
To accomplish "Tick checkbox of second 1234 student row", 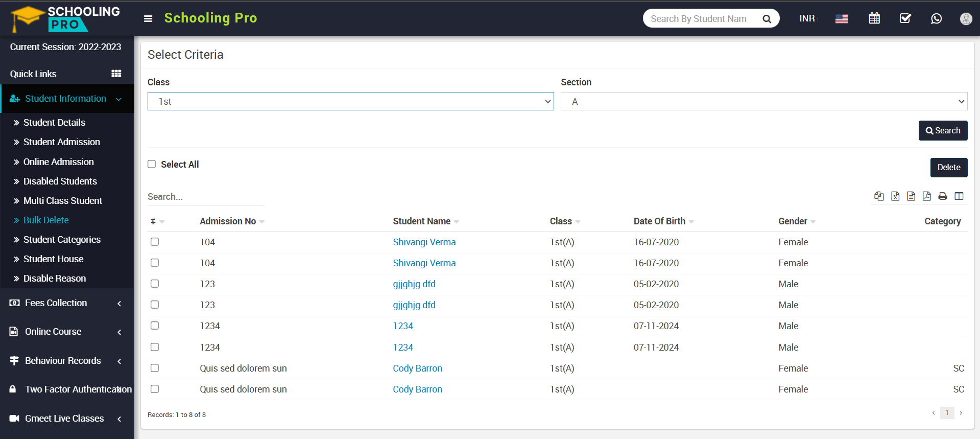I will click(155, 347).
